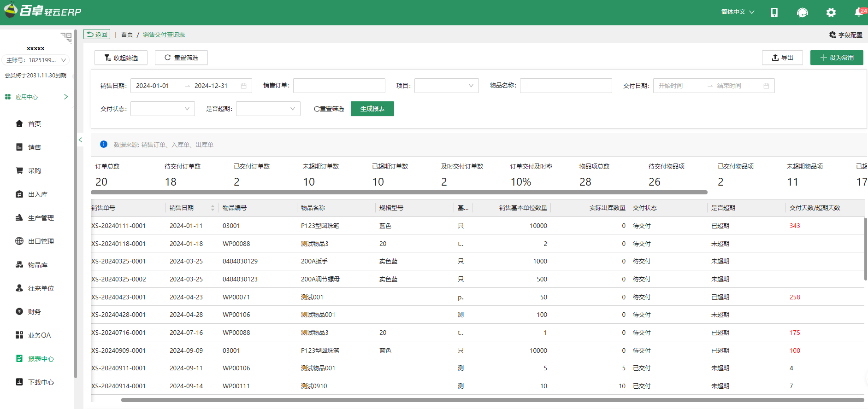868x409 pixels.
Task: Open the settings gear icon
Action: (831, 12)
